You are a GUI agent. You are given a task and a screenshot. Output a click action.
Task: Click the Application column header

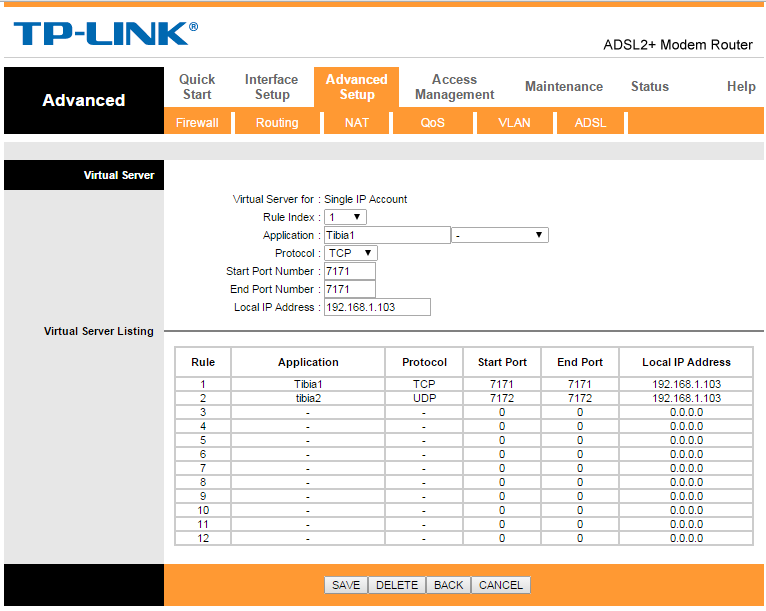[x=308, y=362]
